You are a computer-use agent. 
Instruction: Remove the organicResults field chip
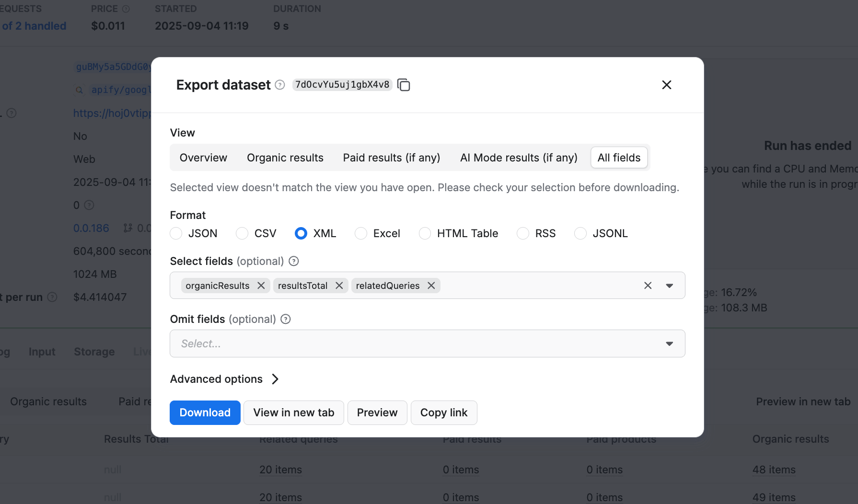point(261,285)
